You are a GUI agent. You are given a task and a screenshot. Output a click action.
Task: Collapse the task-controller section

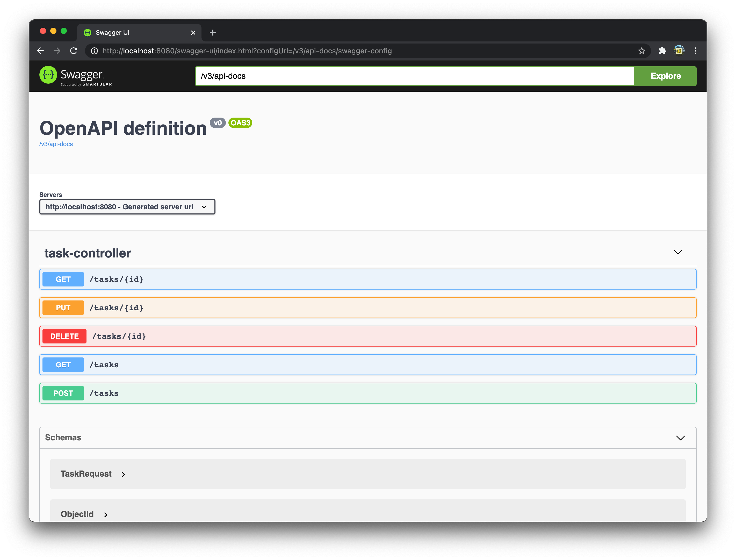point(678,252)
